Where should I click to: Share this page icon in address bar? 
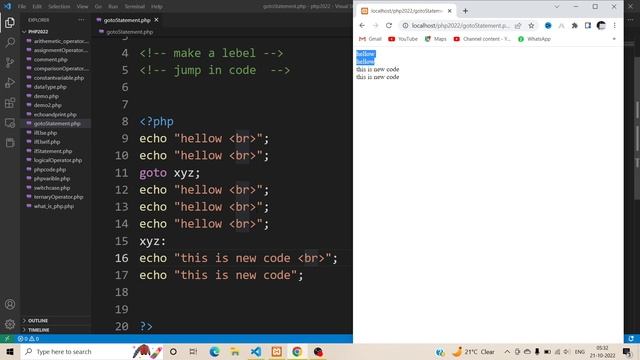(x=518, y=25)
